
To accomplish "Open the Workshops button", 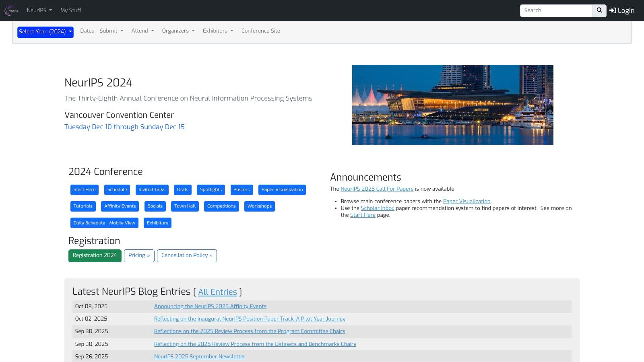I will 259,206.
